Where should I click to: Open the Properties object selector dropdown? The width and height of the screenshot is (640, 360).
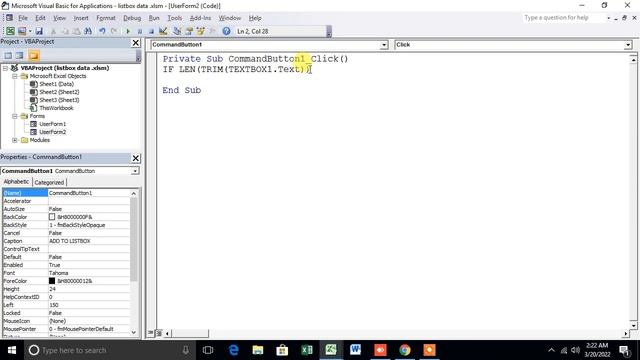pos(135,171)
